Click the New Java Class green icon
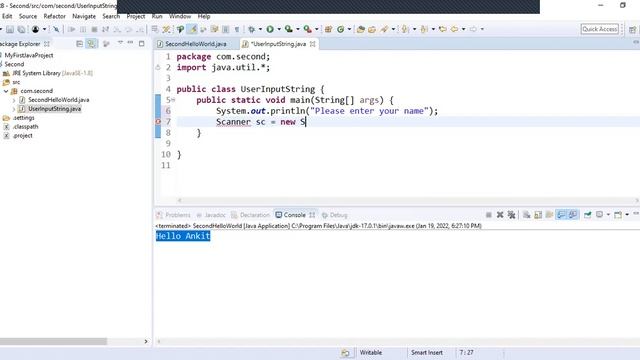640x360 pixels. click(340, 29)
